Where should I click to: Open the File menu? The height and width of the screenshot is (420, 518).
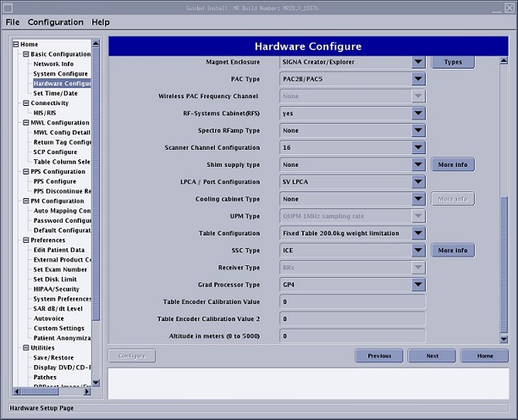[13, 22]
